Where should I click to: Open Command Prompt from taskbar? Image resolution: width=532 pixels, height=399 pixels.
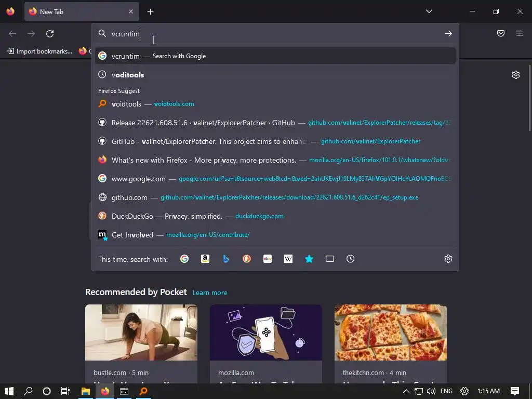[x=124, y=391]
